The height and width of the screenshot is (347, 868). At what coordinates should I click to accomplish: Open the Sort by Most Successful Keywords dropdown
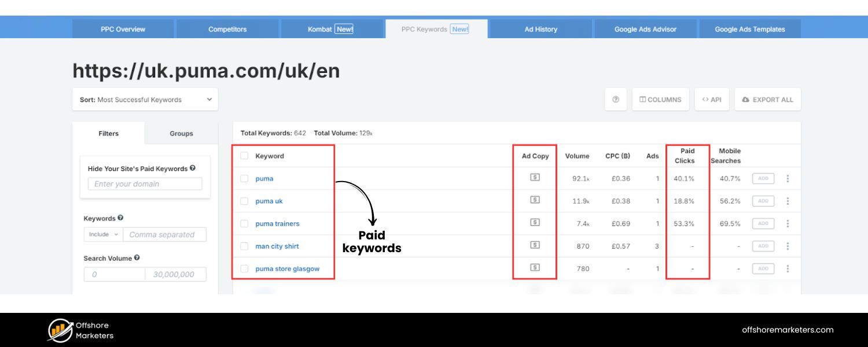click(x=145, y=99)
